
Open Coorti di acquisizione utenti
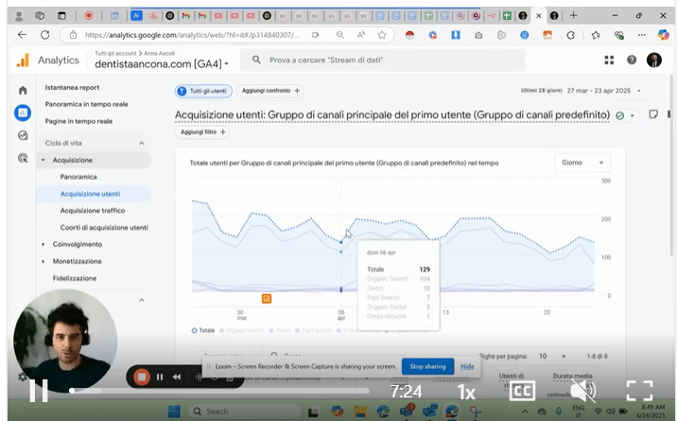[x=104, y=227]
